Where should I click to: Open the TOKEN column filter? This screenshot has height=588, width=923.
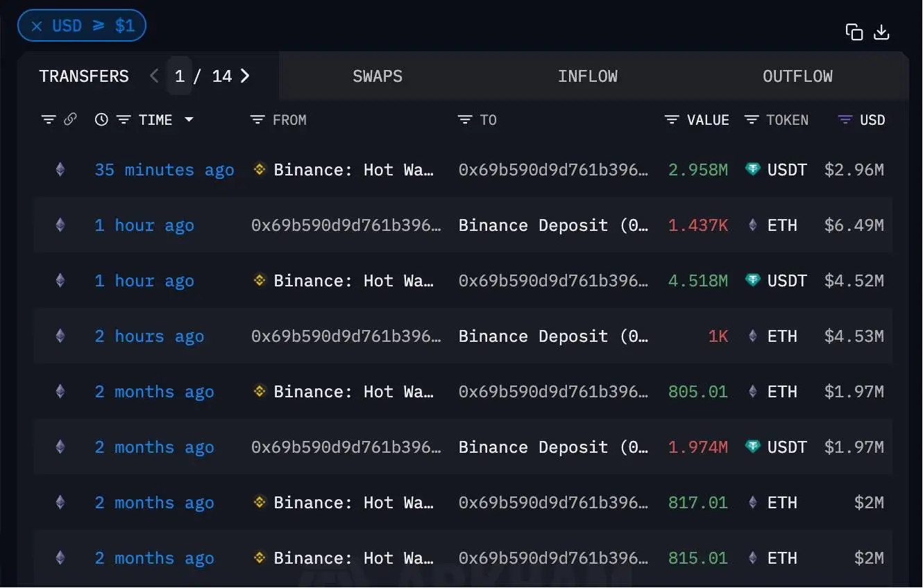pos(751,120)
